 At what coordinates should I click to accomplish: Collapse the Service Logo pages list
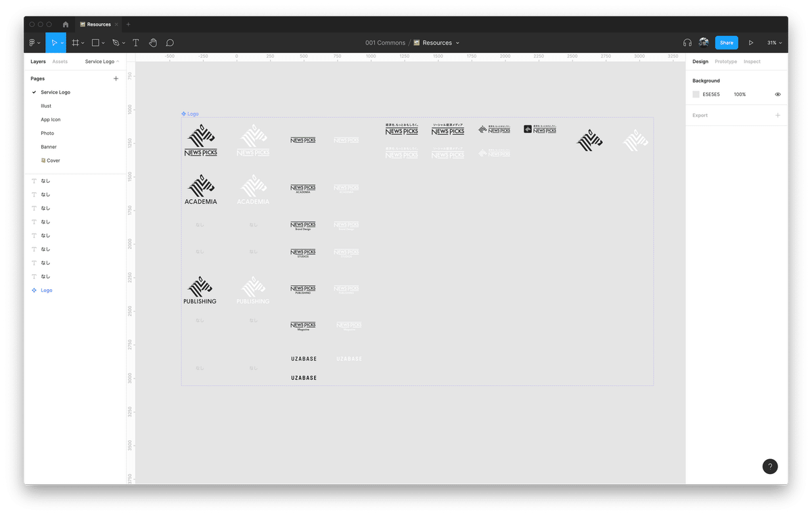click(102, 62)
